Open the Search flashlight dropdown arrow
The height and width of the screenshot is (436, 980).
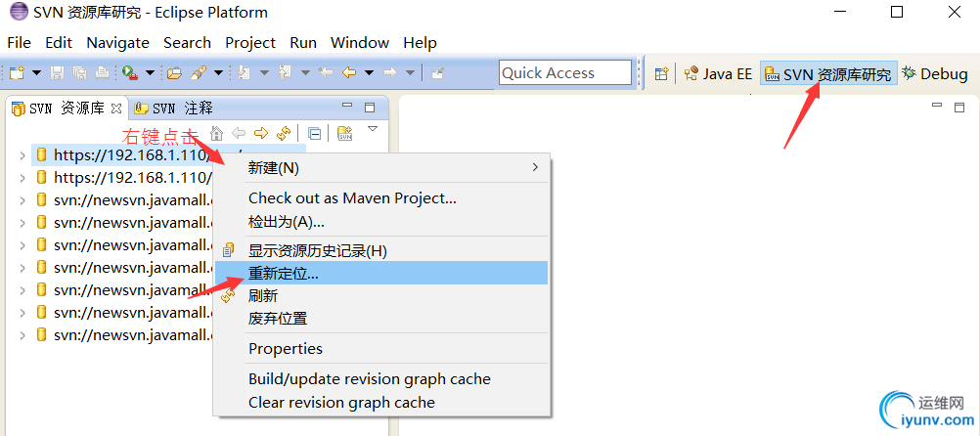[x=218, y=73]
